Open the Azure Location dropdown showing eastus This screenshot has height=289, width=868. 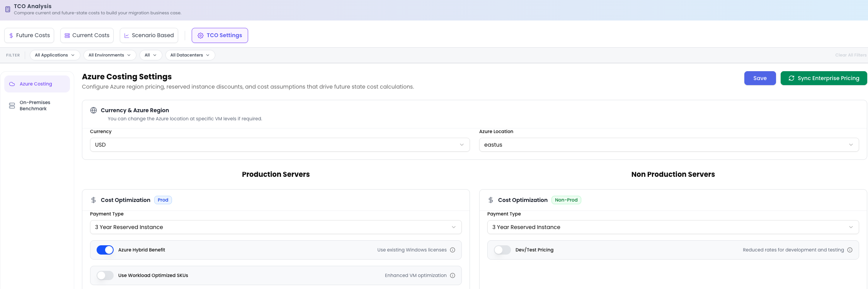(x=669, y=145)
